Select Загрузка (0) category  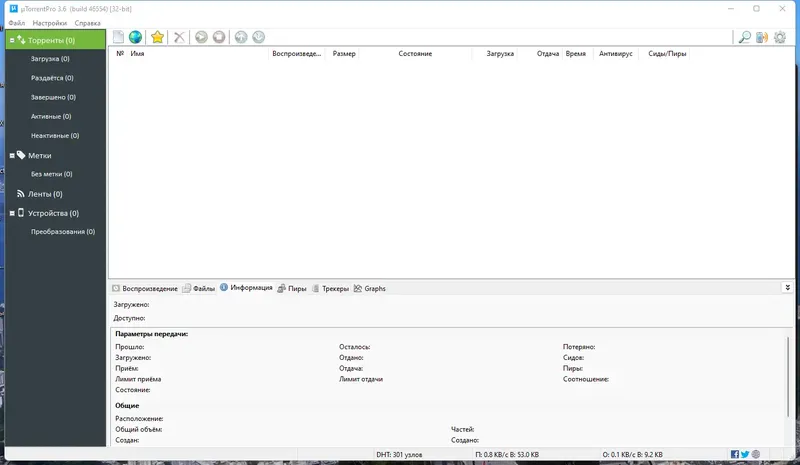pyautogui.click(x=50, y=59)
